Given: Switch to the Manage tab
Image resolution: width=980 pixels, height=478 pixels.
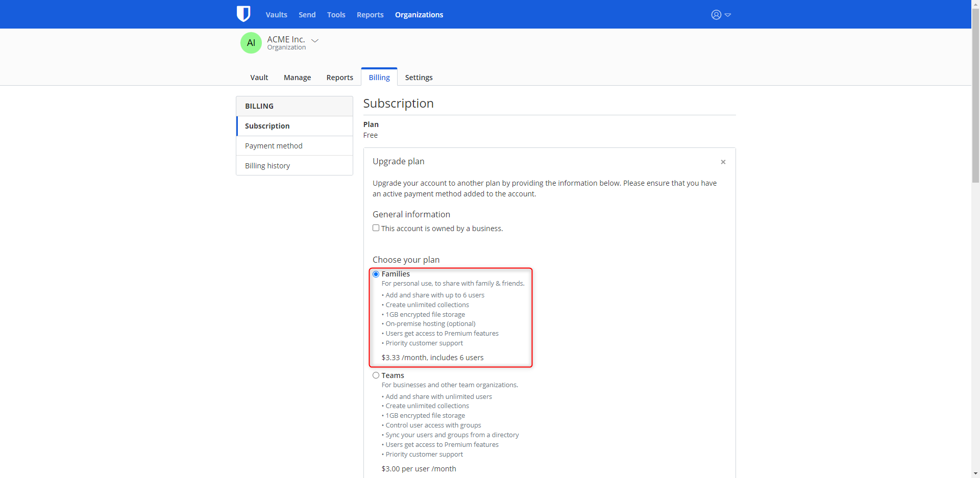Looking at the screenshot, I should 298,78.
